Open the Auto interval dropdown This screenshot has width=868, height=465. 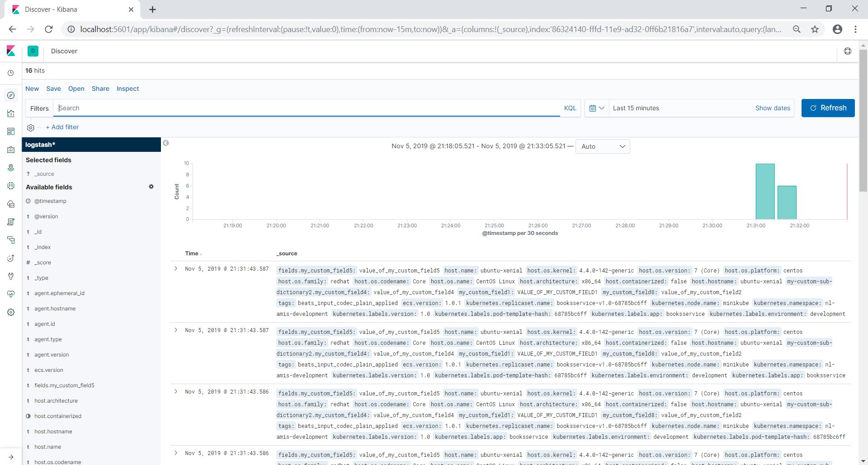[x=602, y=146]
